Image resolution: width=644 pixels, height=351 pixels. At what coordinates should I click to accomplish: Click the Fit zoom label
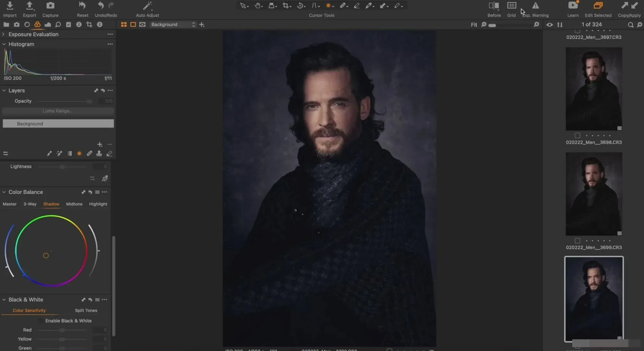click(x=474, y=25)
